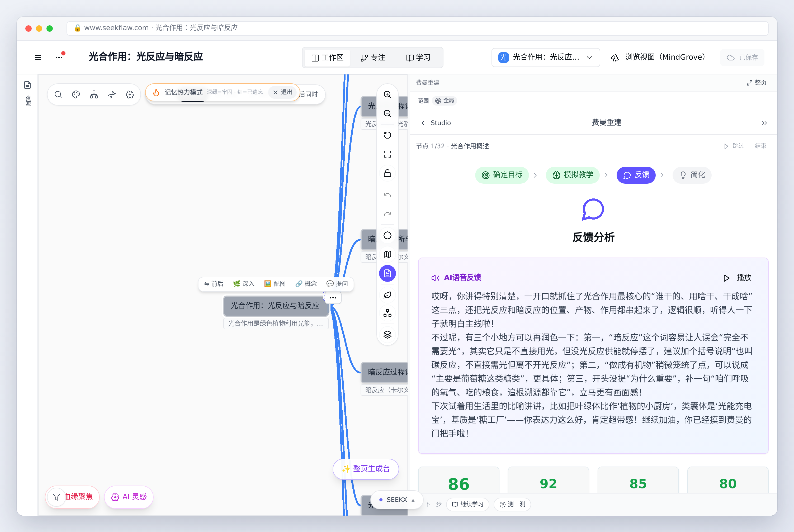Go to the 简化 step
Screen dimensions: 794x532
pos(692,175)
